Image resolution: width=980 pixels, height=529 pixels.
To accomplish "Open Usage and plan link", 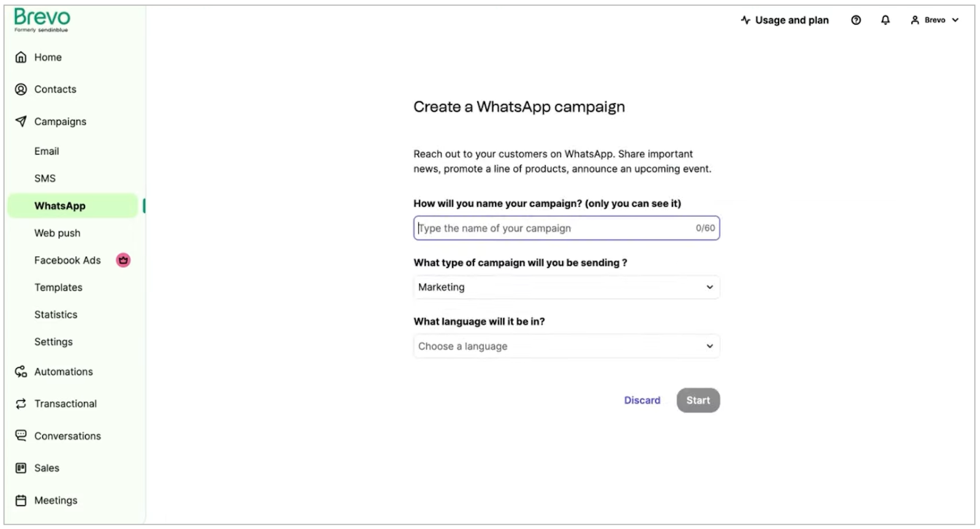I will pos(791,20).
